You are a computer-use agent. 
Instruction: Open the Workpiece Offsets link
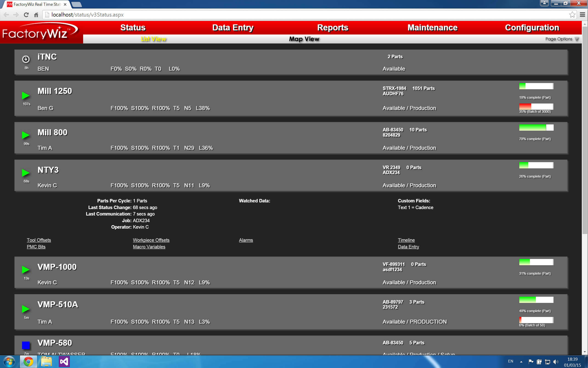pyautogui.click(x=151, y=240)
